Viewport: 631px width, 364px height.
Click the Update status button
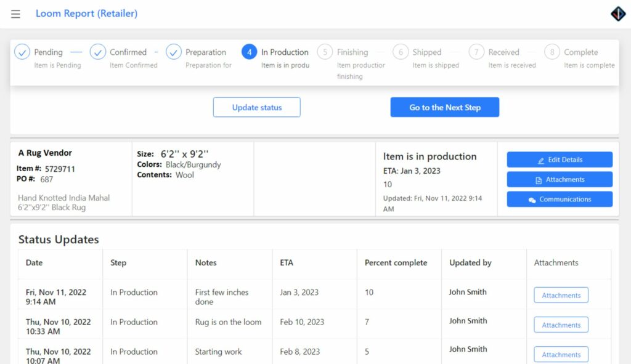(x=257, y=107)
